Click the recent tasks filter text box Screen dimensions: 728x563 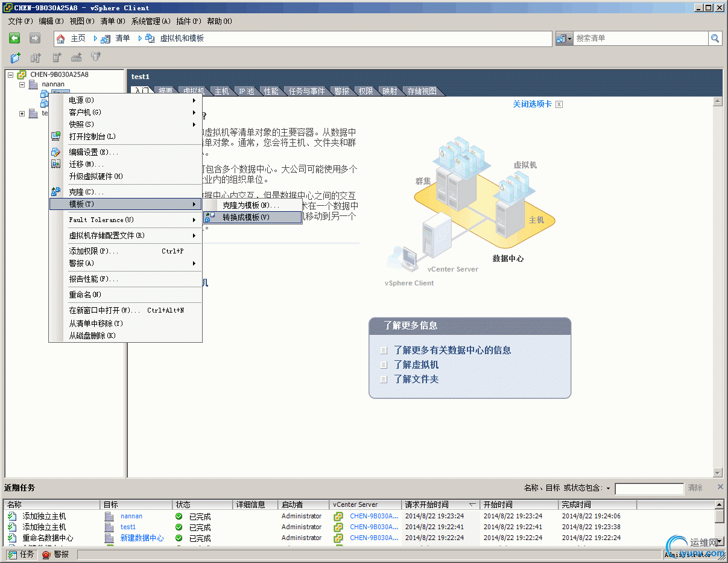coord(649,488)
